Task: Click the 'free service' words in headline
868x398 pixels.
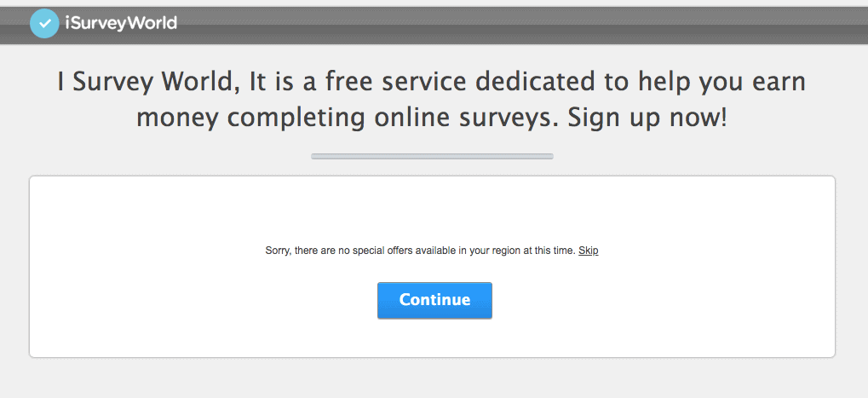Action: click(396, 82)
